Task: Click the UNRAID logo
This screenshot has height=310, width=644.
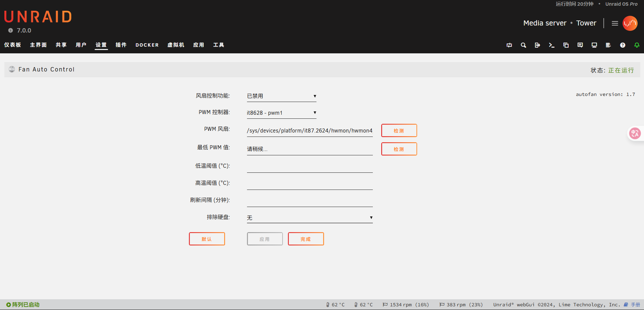Action: (x=38, y=17)
